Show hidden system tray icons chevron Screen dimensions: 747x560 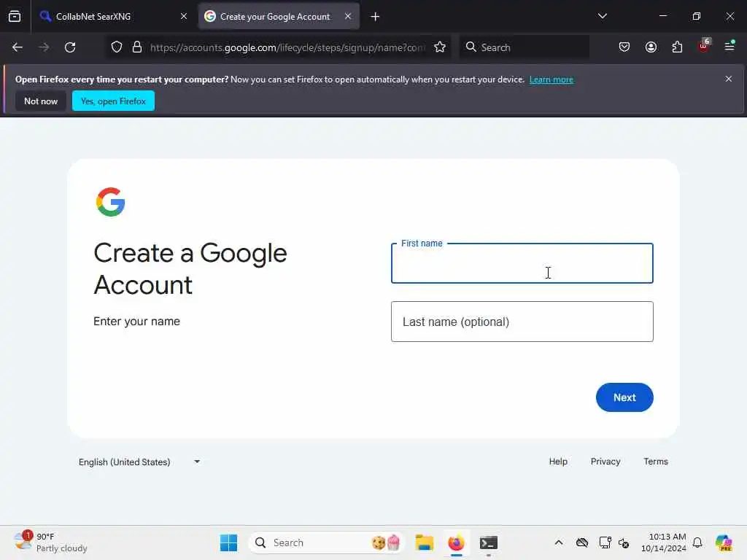(558, 542)
